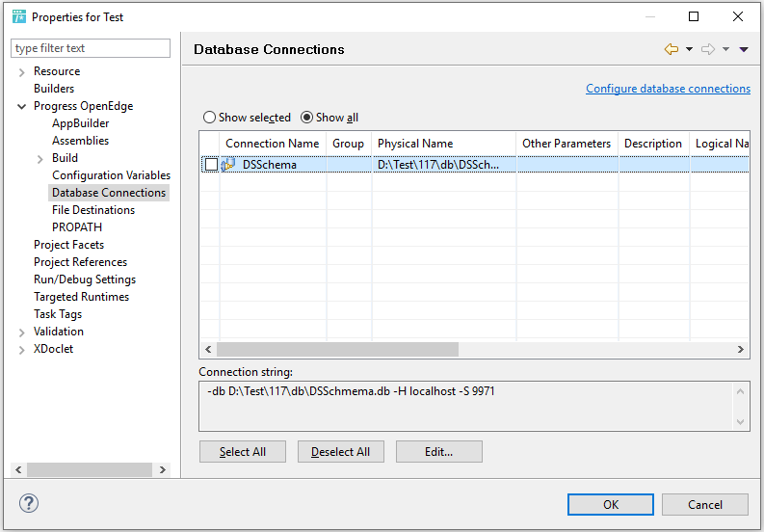Click the Connection Name column header
This screenshot has width=764, height=532.
pyautogui.click(x=273, y=144)
